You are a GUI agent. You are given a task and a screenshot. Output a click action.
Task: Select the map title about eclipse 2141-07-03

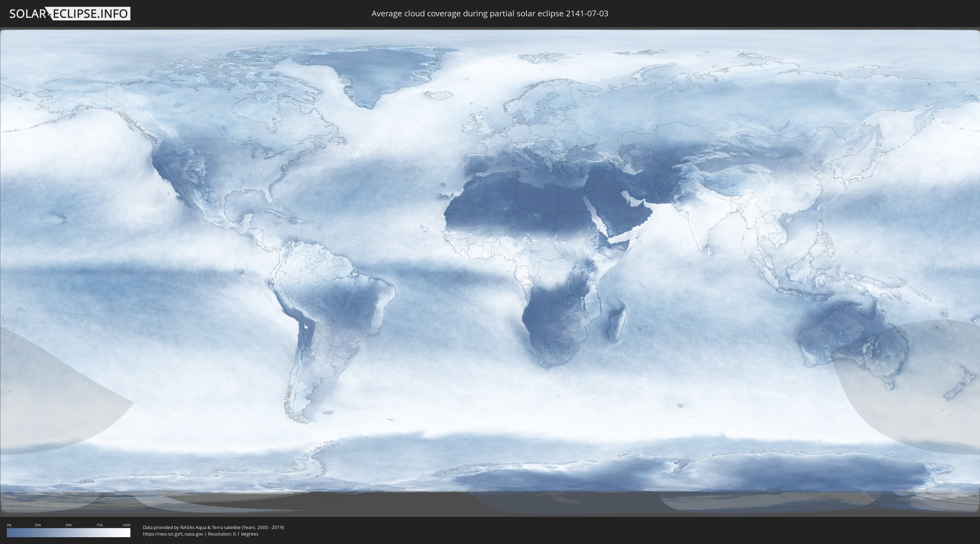click(490, 14)
